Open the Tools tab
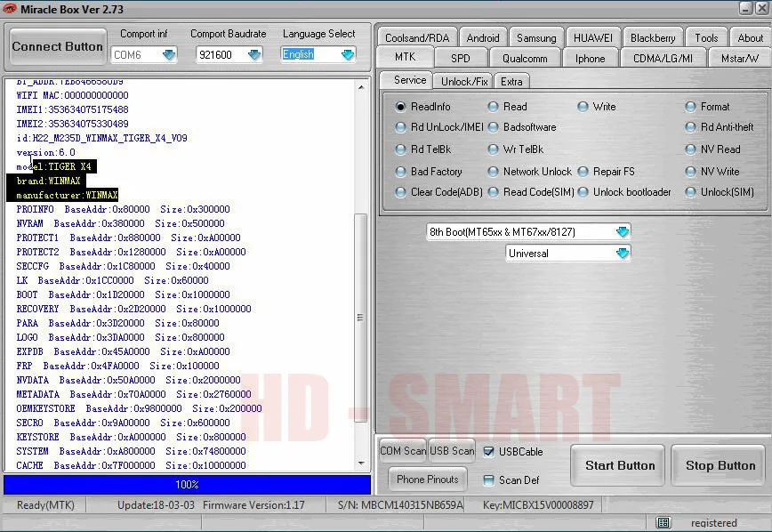Screen dimensions: 772x532 pos(706,38)
